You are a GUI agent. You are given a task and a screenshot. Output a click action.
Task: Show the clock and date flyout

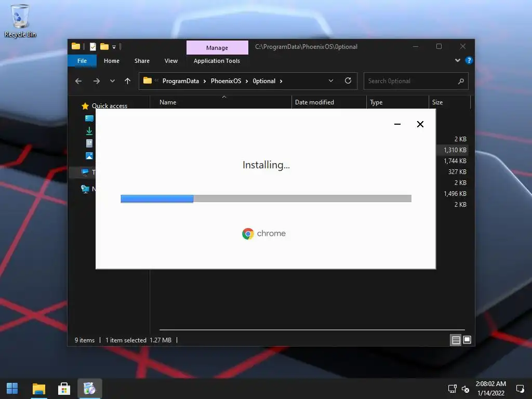tap(490, 389)
